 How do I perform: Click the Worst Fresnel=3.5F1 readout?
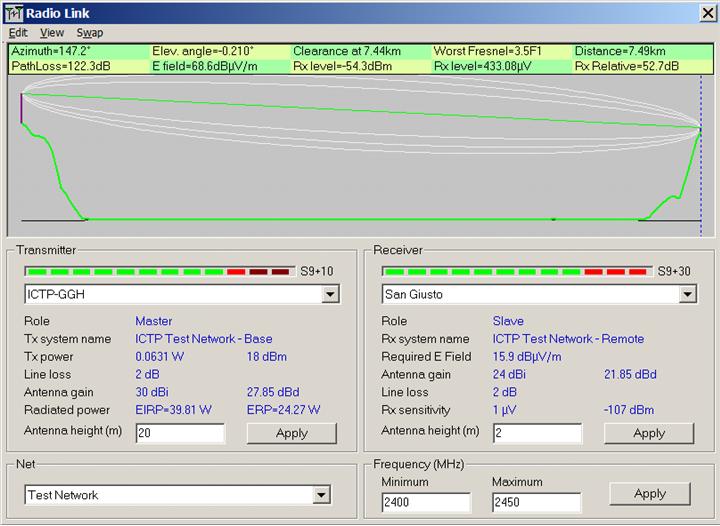[488, 51]
